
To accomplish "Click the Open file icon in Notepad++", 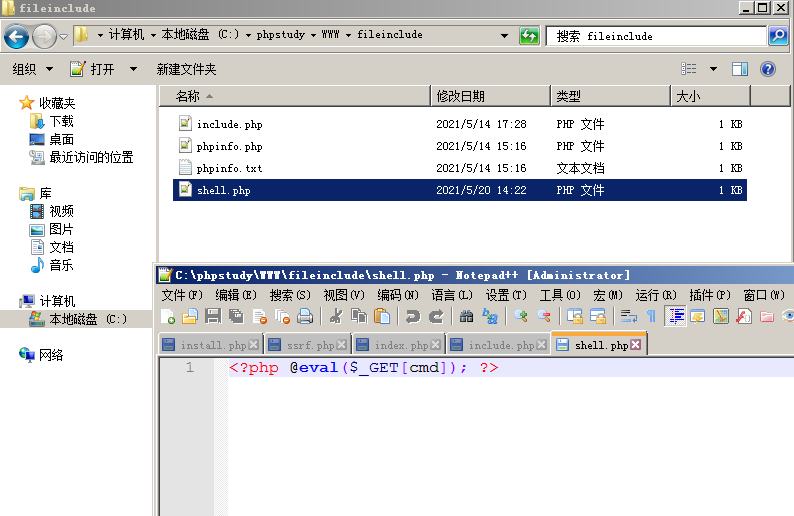I will point(189,316).
